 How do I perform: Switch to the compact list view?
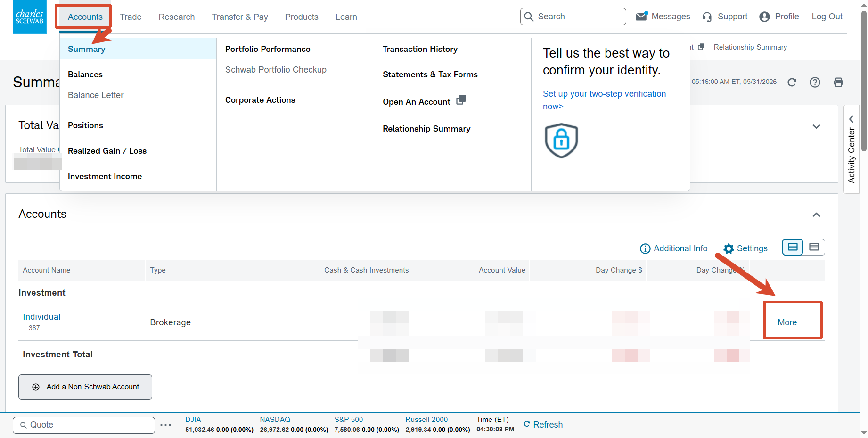click(814, 247)
